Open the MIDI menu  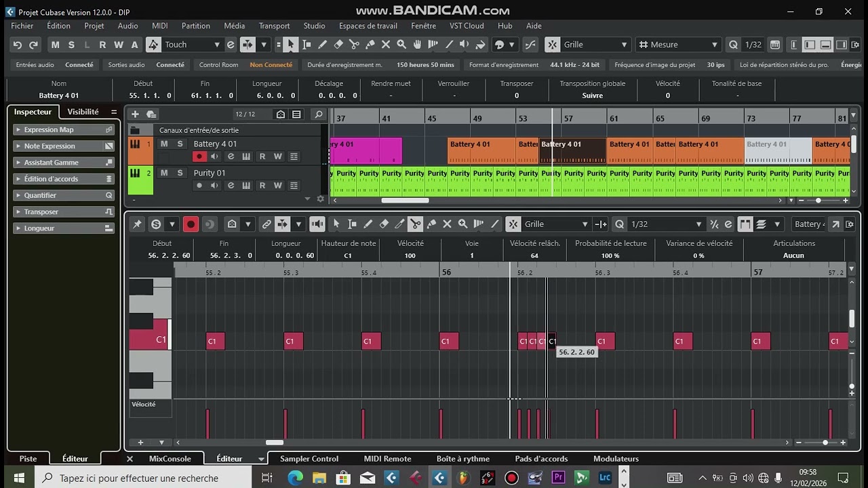(x=160, y=26)
